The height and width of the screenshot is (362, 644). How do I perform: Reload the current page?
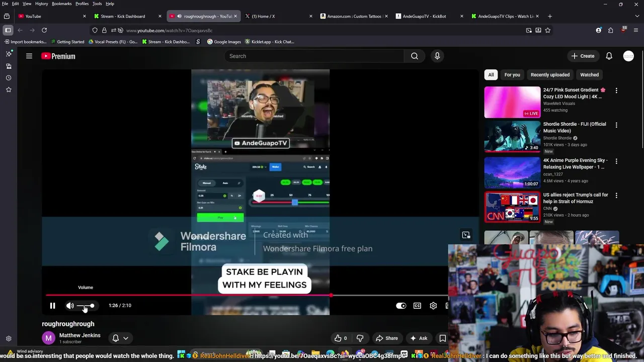44,30
